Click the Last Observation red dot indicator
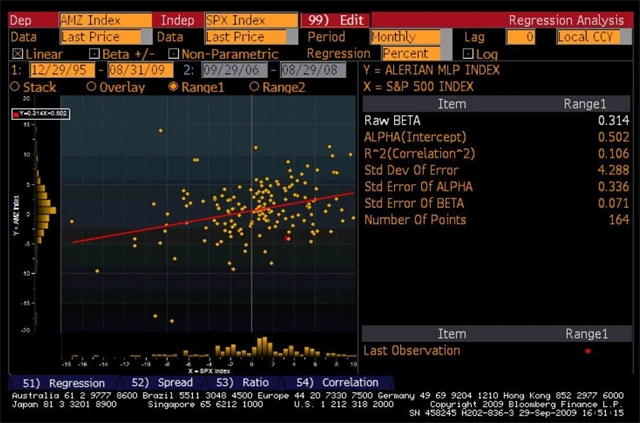 coord(588,351)
